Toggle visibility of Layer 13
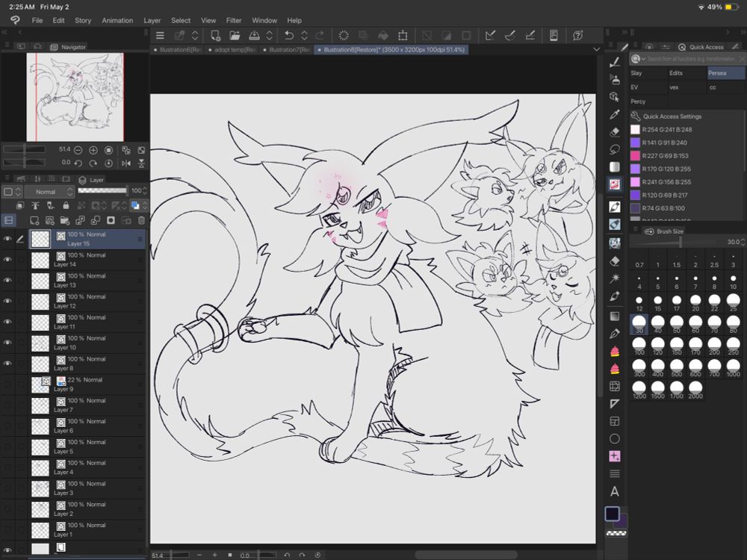The image size is (747, 560). (x=7, y=281)
